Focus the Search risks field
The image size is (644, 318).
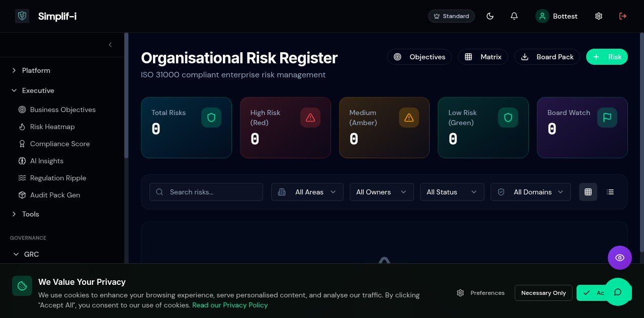click(206, 192)
